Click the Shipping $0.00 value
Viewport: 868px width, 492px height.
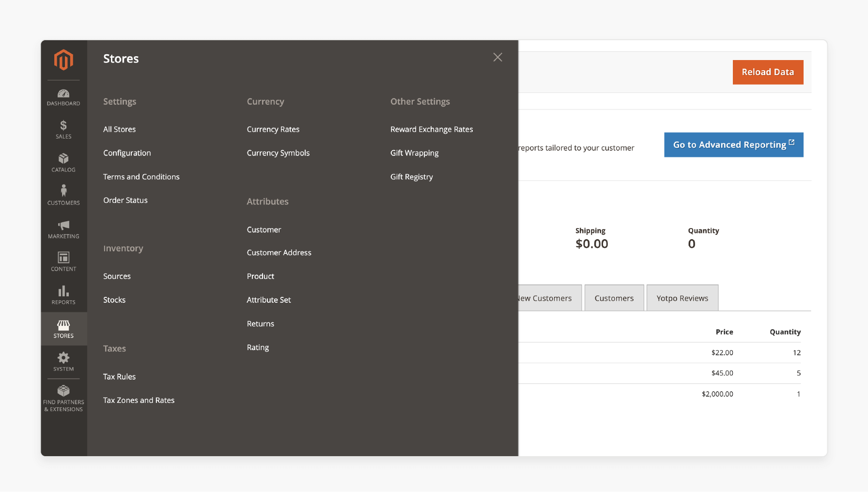click(x=591, y=244)
